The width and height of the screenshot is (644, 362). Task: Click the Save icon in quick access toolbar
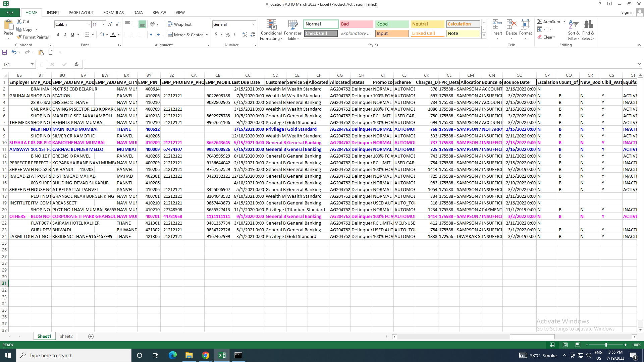(x=4, y=52)
